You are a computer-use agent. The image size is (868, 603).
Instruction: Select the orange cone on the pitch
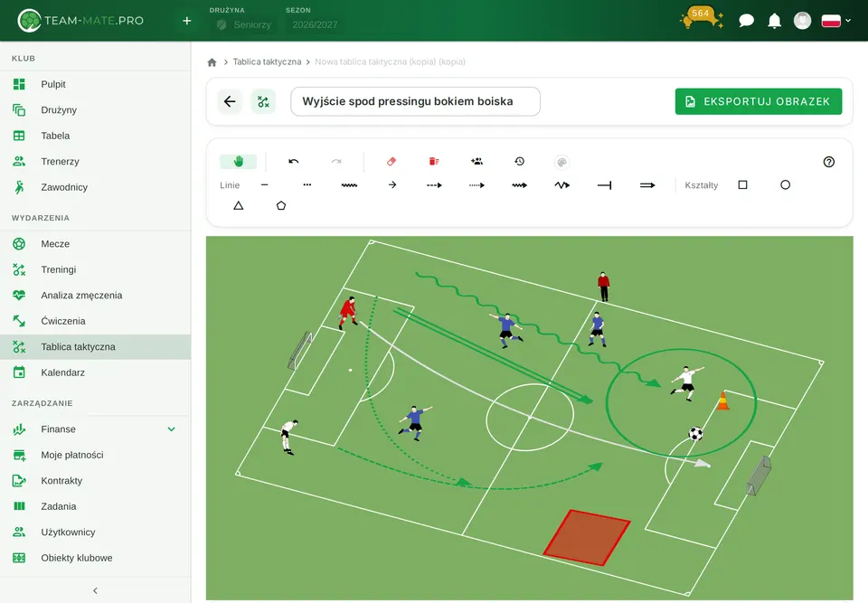click(722, 400)
